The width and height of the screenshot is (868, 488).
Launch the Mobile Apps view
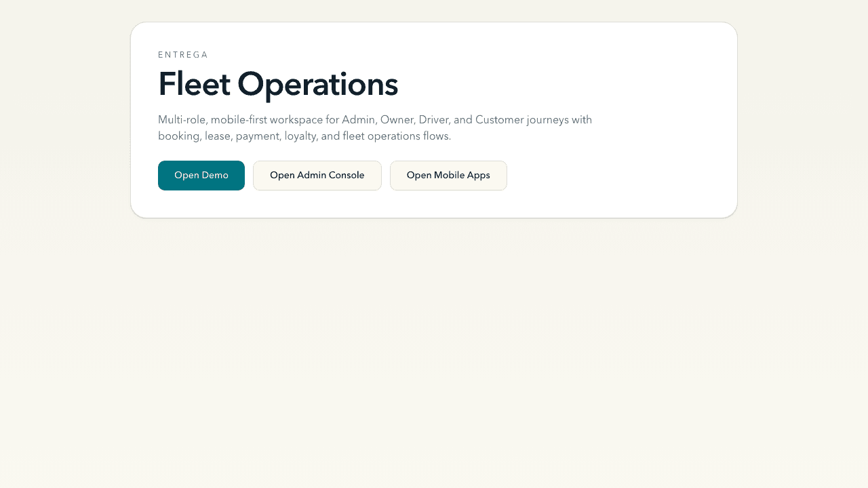pos(448,175)
